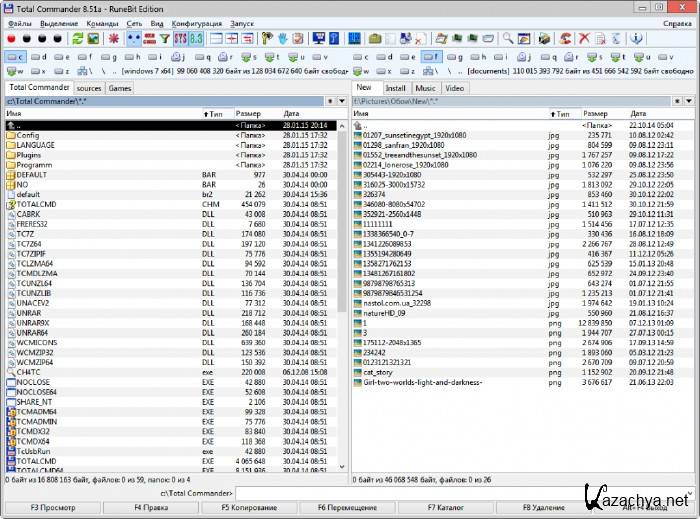Switch left panel to drive d
This screenshot has height=519, width=700.
[x=40, y=57]
